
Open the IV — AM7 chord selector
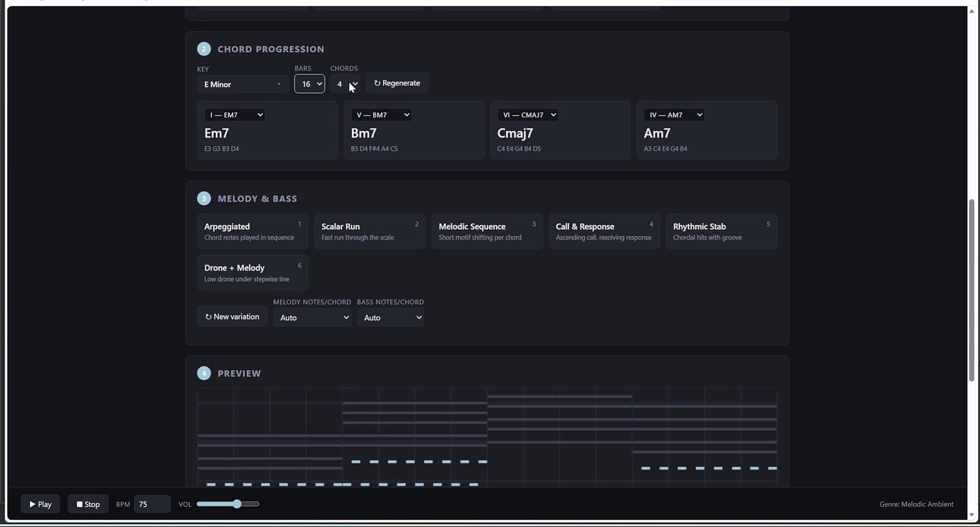click(674, 115)
